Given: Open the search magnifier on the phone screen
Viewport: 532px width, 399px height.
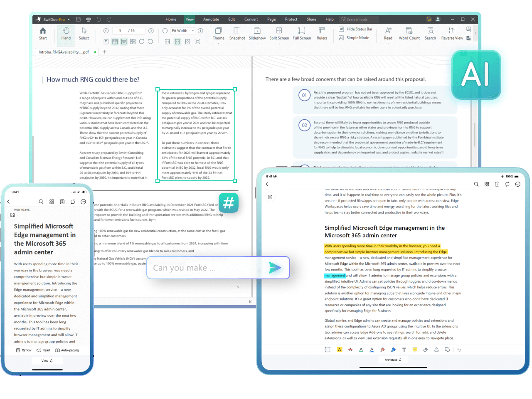Looking at the screenshot, I should (x=41, y=202).
